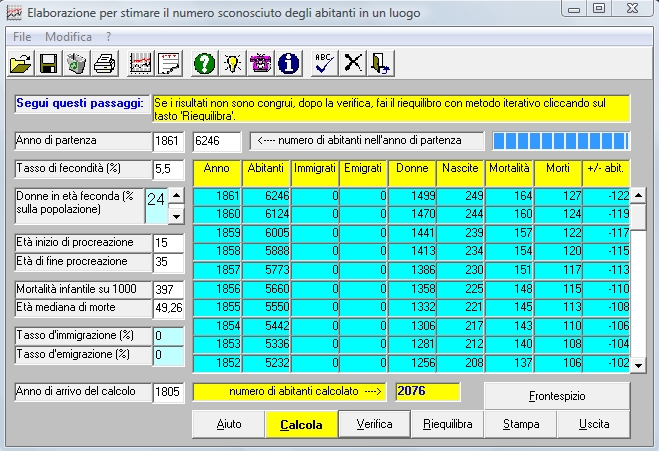Click the ABC spell check icon
Viewport: 659px width, 451px height.
click(325, 63)
